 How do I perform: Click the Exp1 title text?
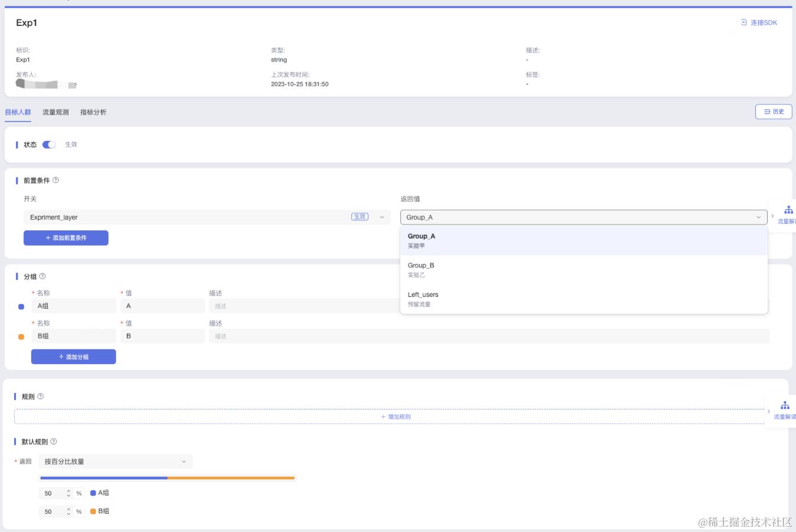click(27, 23)
